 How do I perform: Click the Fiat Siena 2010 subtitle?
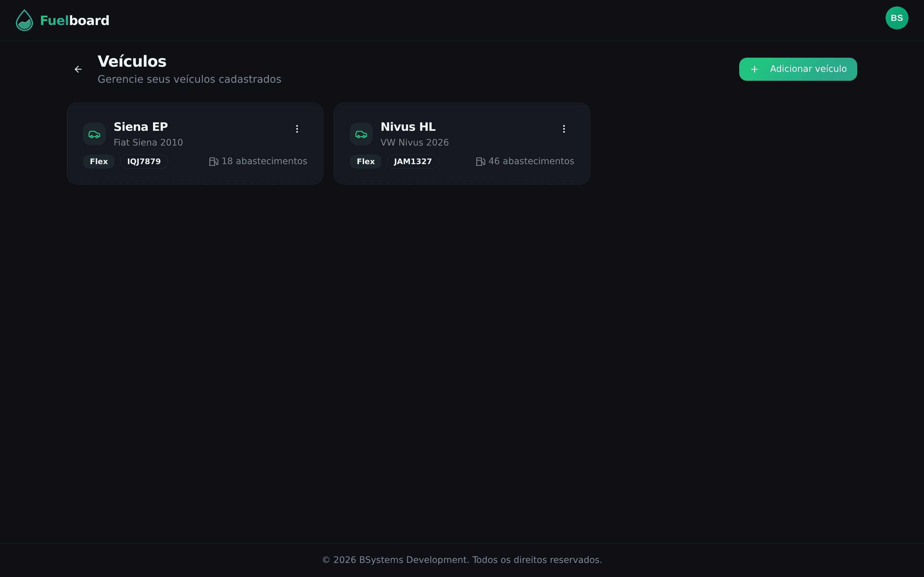pos(148,142)
